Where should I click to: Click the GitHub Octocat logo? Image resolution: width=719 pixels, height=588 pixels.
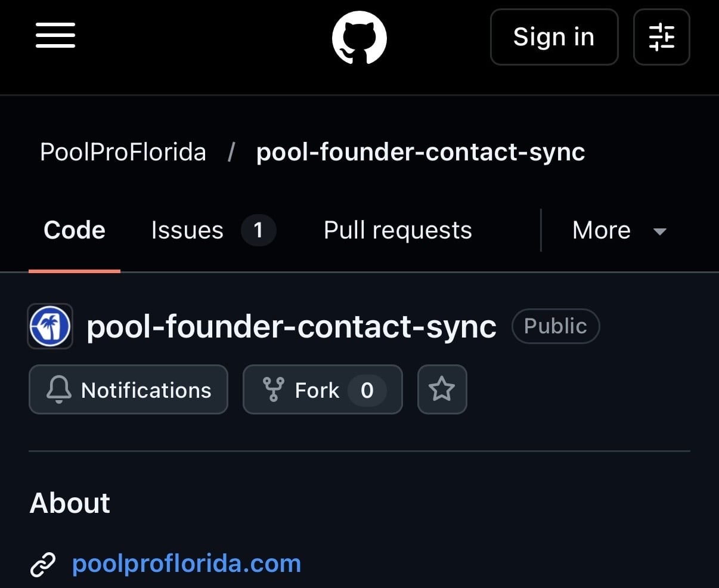[359, 38]
